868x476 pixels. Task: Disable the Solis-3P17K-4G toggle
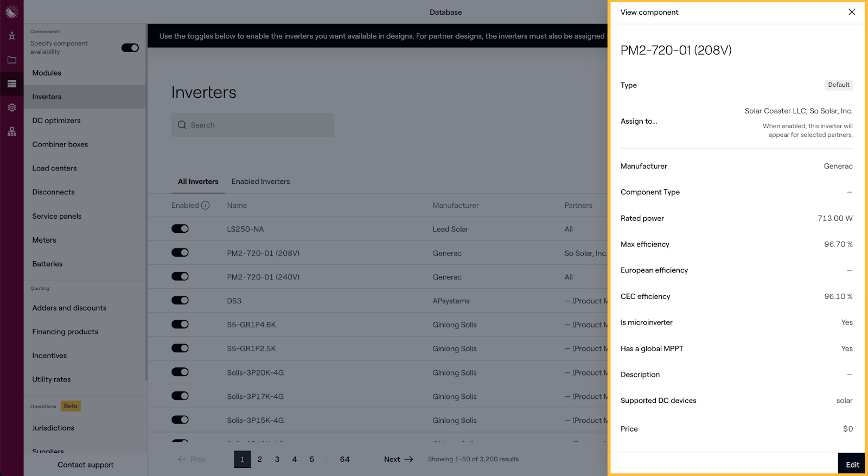coord(180,396)
